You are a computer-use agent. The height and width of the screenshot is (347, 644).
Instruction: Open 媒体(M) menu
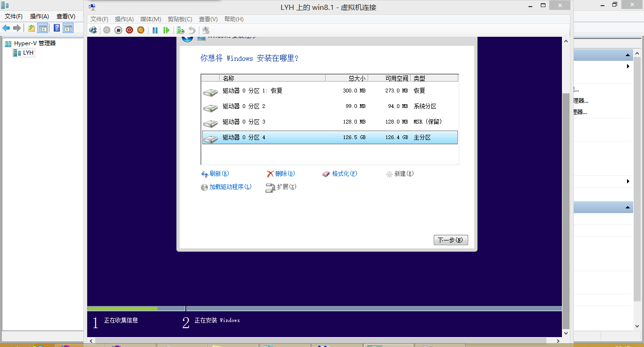(x=151, y=19)
